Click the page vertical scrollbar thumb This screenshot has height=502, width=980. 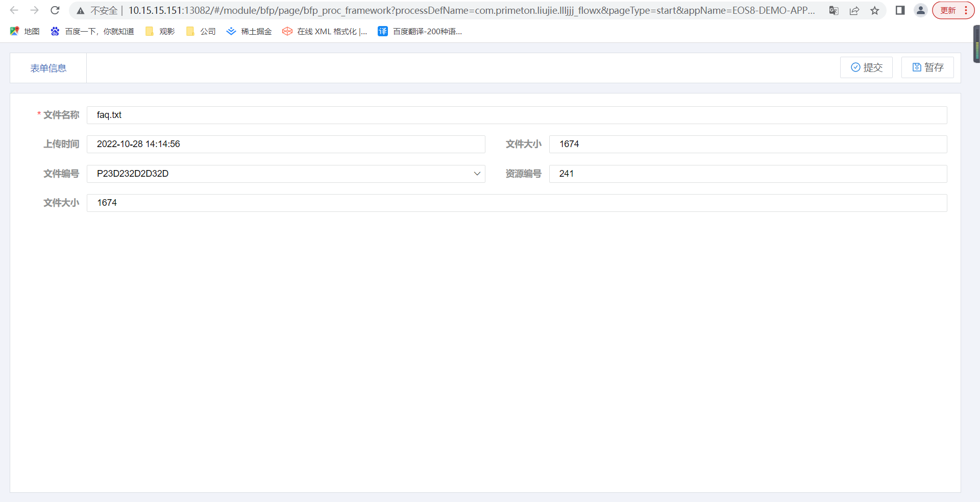tap(977, 44)
